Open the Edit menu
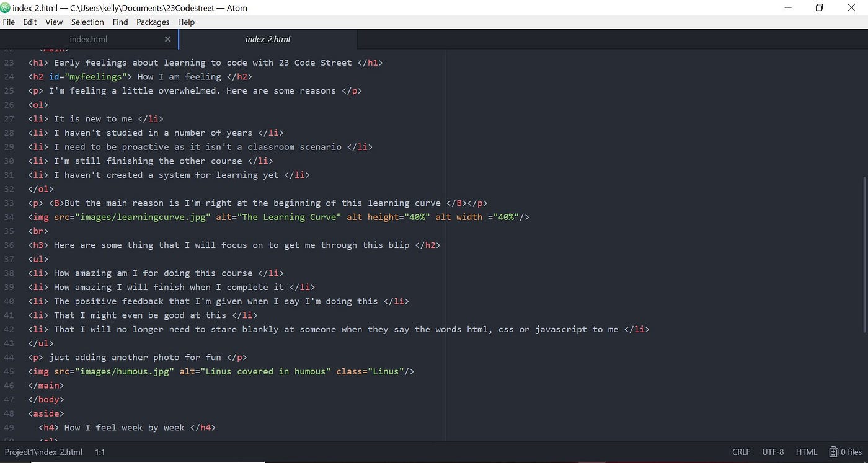The width and height of the screenshot is (868, 463). click(x=29, y=22)
